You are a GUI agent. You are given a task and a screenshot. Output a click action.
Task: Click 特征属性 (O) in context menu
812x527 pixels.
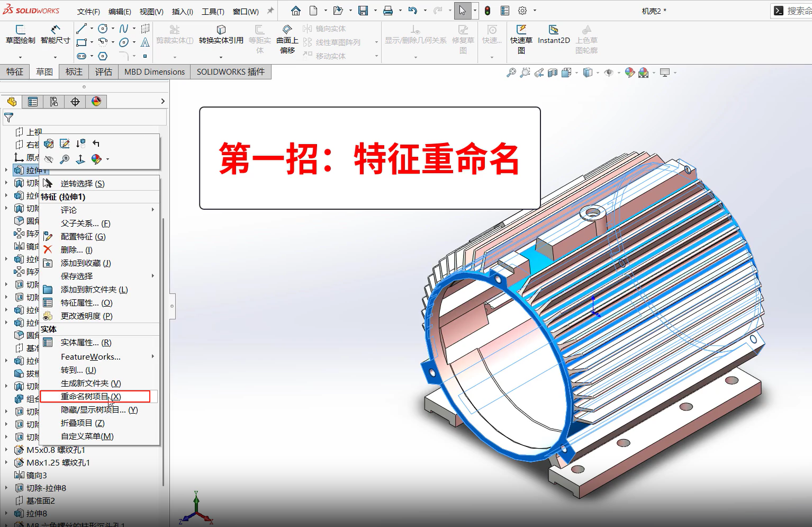[x=100, y=302]
